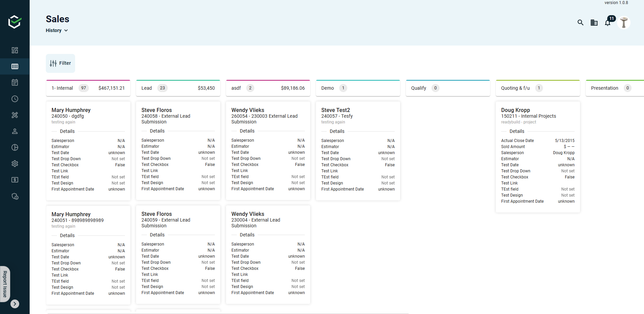This screenshot has height=314, width=644.
Task: Click the $53,450 total in Lead column
Action: [x=206, y=88]
